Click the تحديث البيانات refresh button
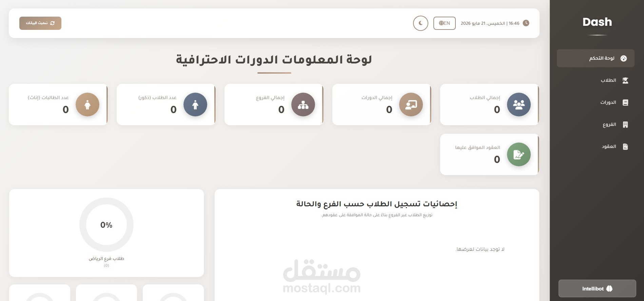Viewport: 644px width, 301px height. pos(40,23)
